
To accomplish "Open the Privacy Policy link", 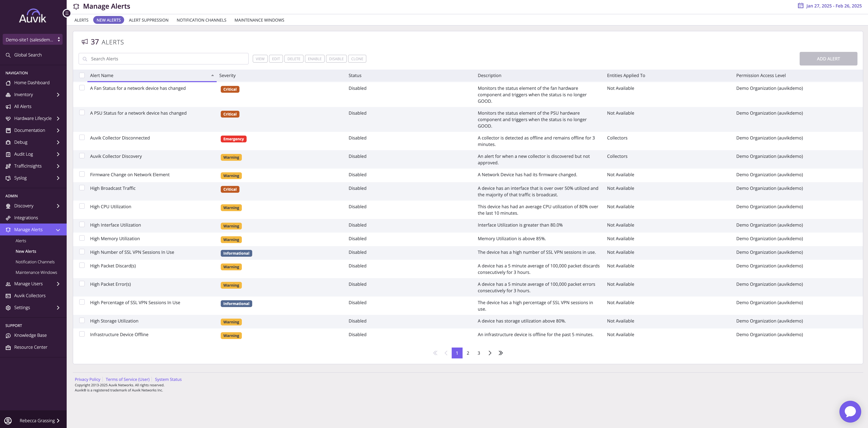I will [88, 380].
